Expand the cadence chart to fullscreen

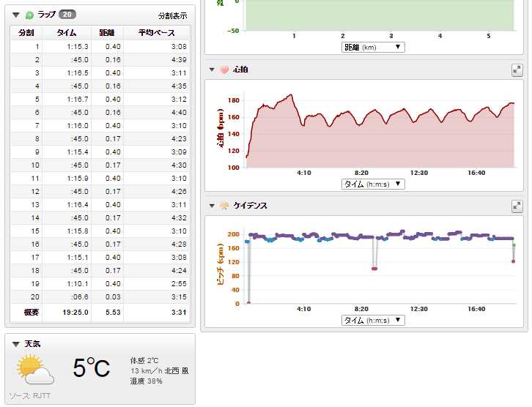click(x=517, y=206)
